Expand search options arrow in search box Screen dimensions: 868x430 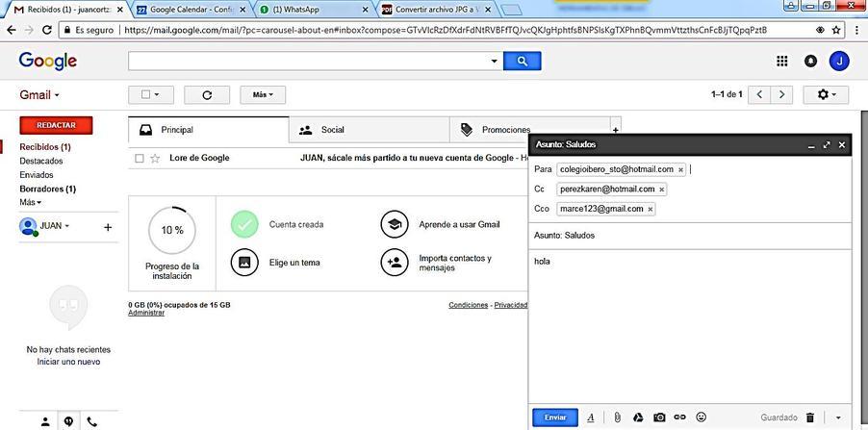[x=495, y=61]
